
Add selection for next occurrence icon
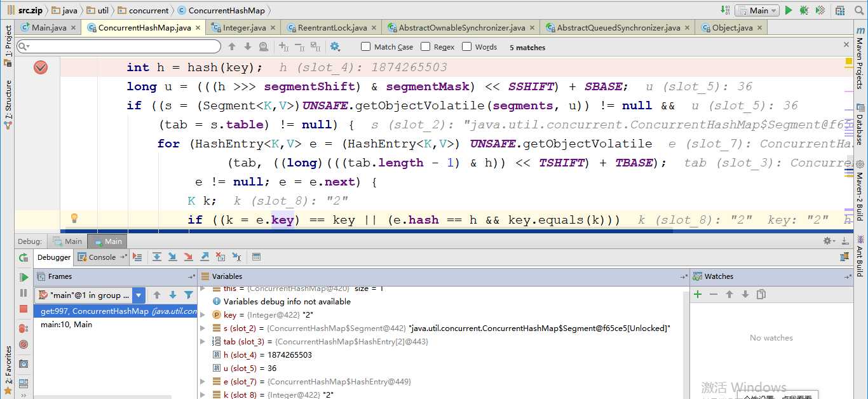[284, 46]
